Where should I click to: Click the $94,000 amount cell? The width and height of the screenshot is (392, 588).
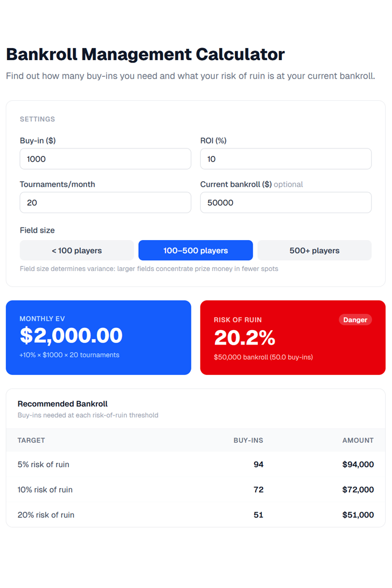click(x=358, y=464)
